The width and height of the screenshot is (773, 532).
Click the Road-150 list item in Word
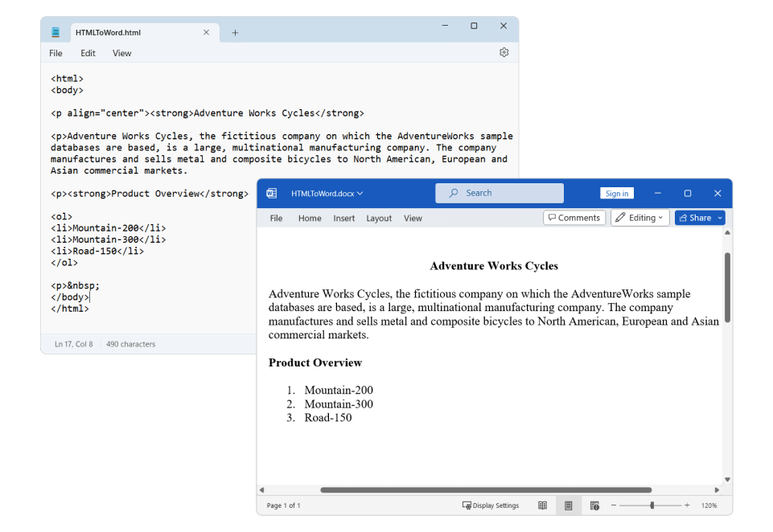328,418
